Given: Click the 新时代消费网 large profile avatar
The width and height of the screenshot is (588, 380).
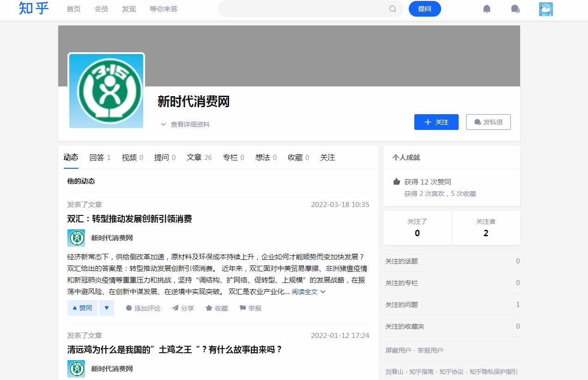Looking at the screenshot, I should (106, 91).
